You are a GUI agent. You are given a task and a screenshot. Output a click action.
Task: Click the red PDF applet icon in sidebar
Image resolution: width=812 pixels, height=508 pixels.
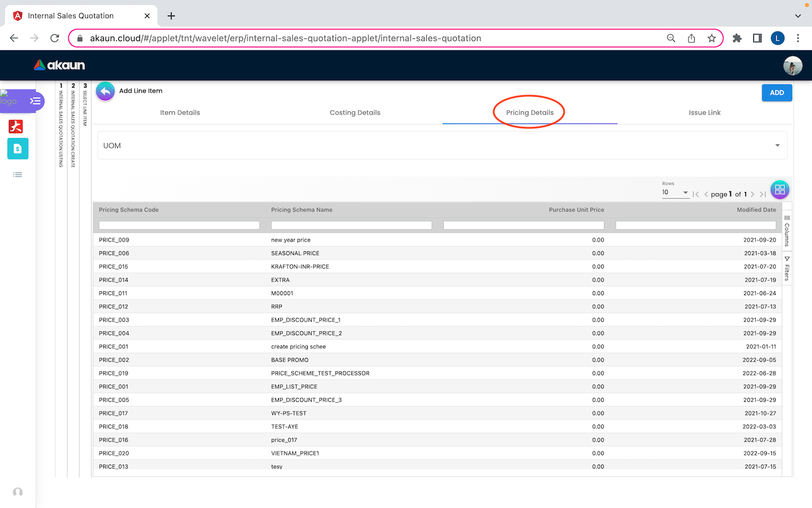[16, 126]
